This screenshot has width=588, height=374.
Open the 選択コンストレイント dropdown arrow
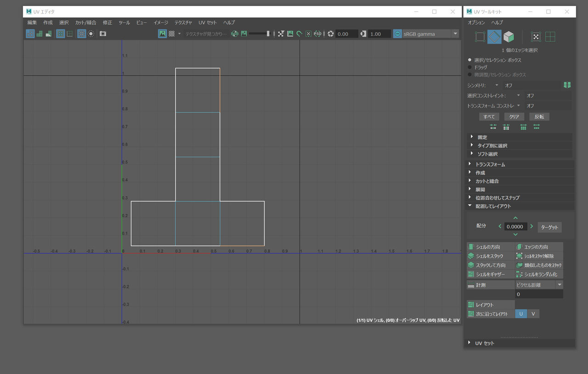pyautogui.click(x=519, y=95)
